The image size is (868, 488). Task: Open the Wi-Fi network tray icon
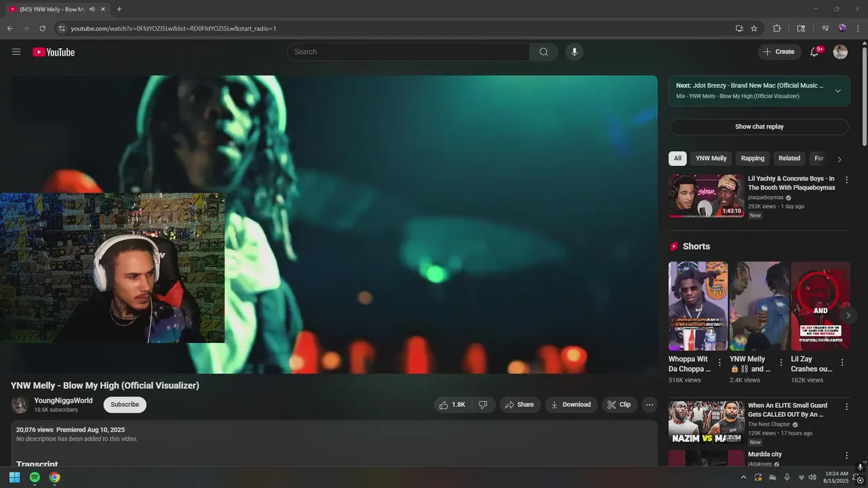click(801, 478)
